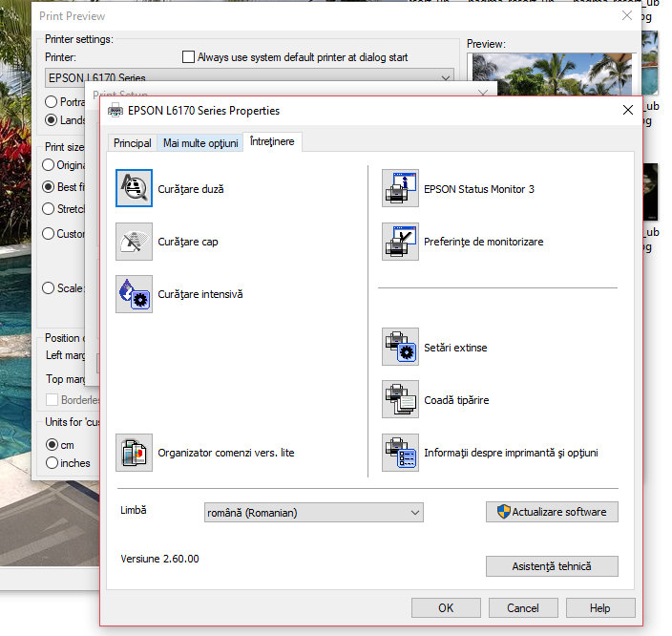Click the Versiune 2.60.00 text
This screenshot has height=636, width=672.
tap(159, 559)
